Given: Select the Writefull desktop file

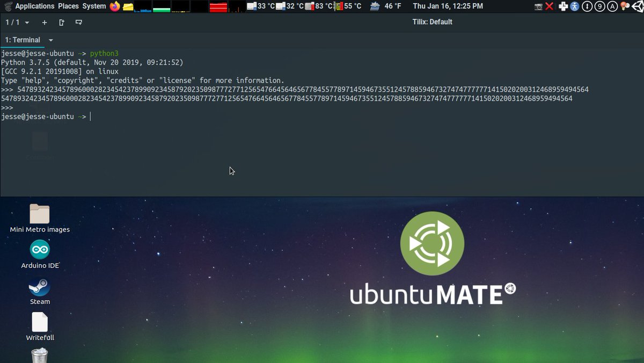Looking at the screenshot, I should coord(40,327).
